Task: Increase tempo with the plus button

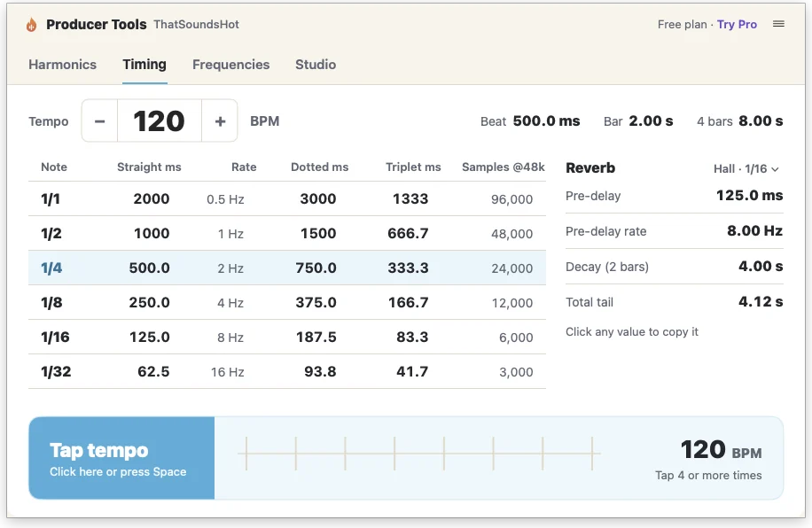Action: click(220, 121)
